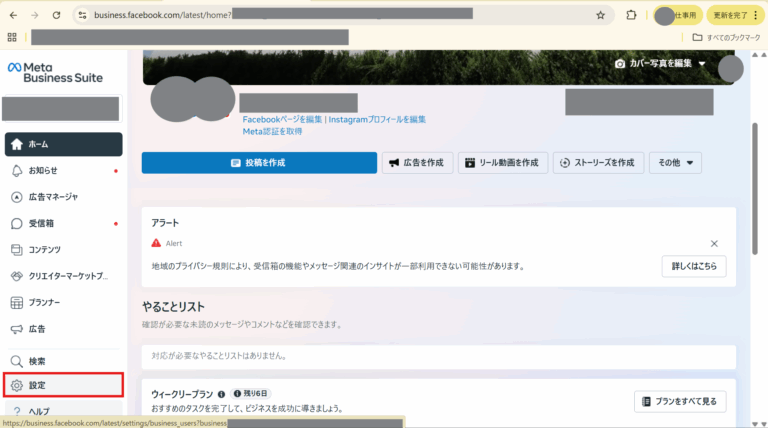Click the 広告を作成 button
The image size is (768, 428).
(x=418, y=163)
